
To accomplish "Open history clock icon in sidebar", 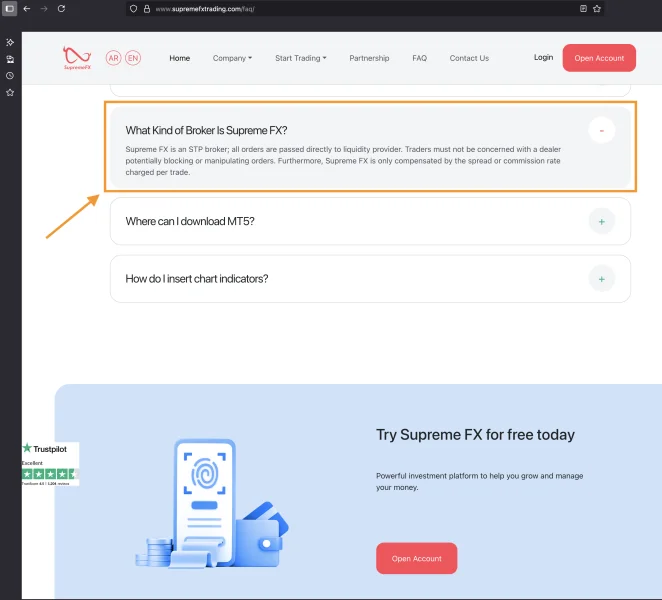I will coord(10,76).
